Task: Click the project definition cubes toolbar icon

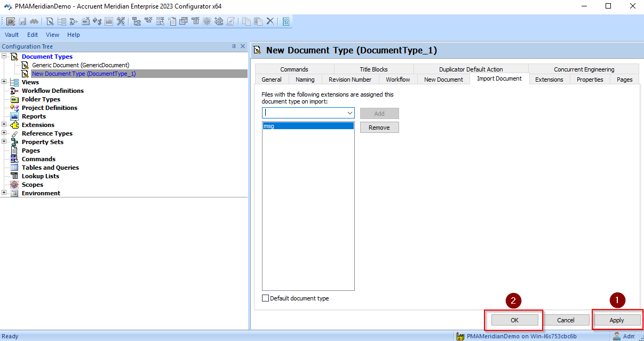Action: pyautogui.click(x=97, y=21)
